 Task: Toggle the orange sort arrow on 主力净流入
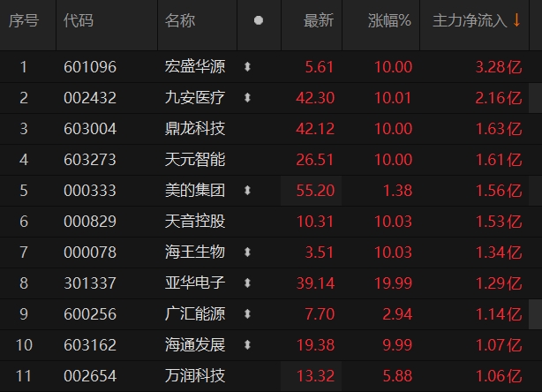click(x=516, y=20)
